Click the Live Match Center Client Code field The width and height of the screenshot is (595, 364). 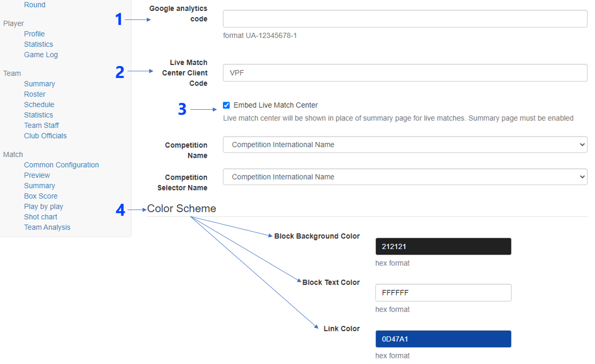click(405, 73)
